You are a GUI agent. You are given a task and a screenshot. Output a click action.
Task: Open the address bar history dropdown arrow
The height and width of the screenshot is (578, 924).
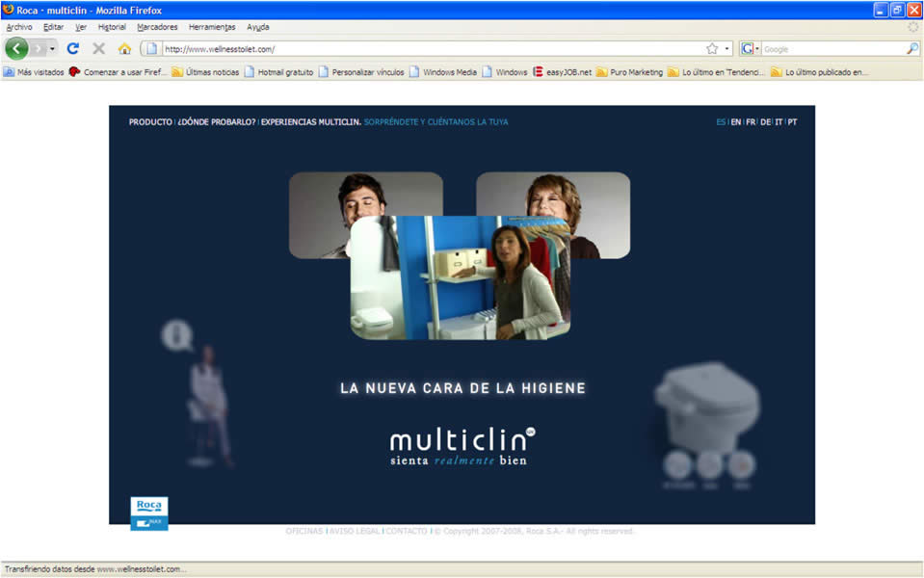click(x=726, y=49)
